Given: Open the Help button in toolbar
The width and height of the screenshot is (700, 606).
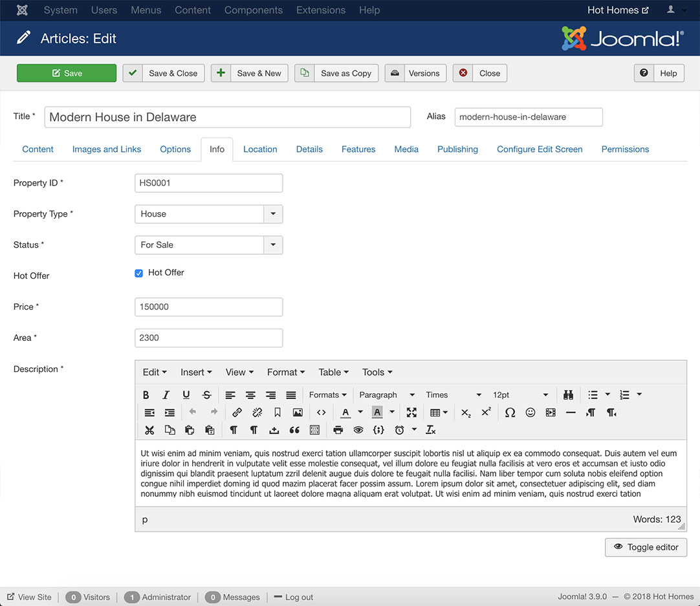Looking at the screenshot, I should point(659,73).
